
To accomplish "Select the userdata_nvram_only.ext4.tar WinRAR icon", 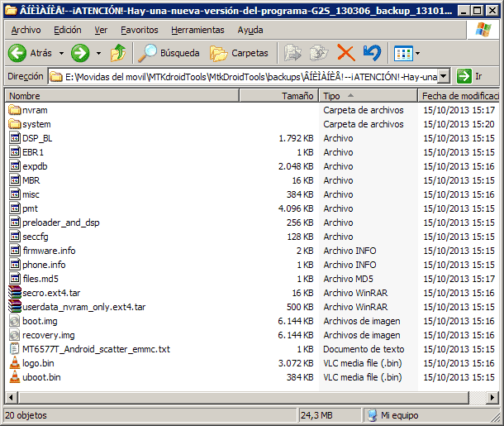I will 15,307.
